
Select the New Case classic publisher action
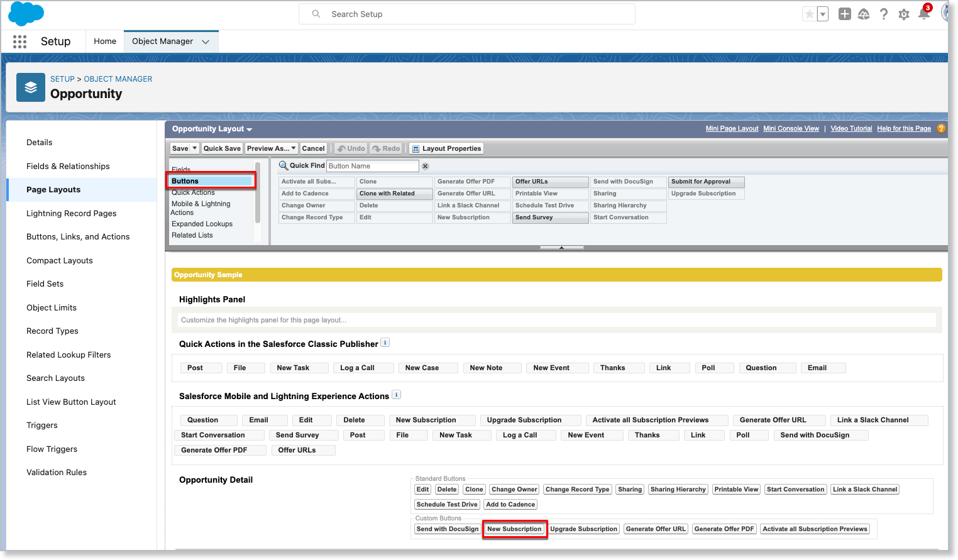point(427,368)
